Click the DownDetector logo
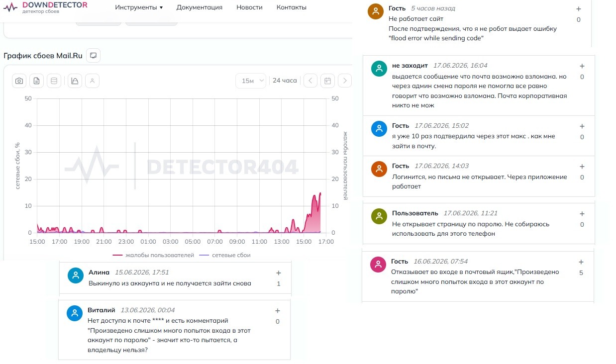The width and height of the screenshot is (616, 364). 45,7
